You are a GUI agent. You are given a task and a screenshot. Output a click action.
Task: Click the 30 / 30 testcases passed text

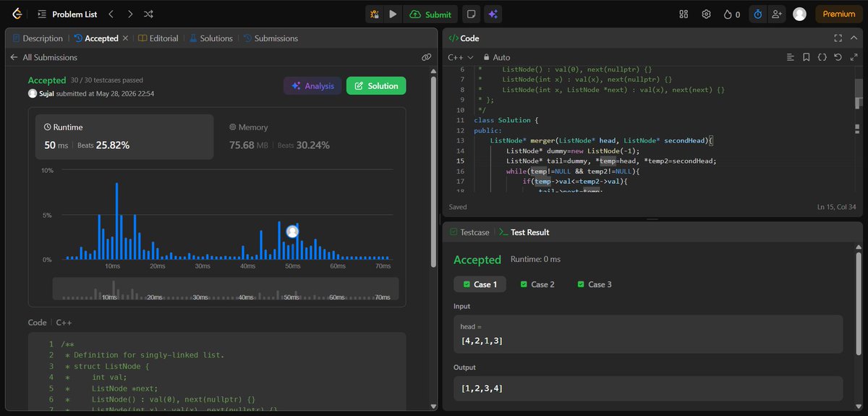coord(107,81)
